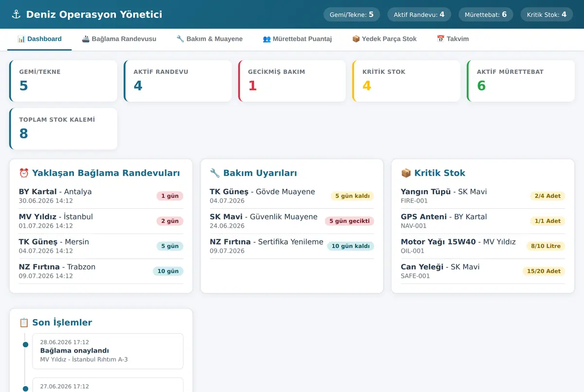
Task: Click the SAFE-001 part code
Action: click(x=415, y=276)
